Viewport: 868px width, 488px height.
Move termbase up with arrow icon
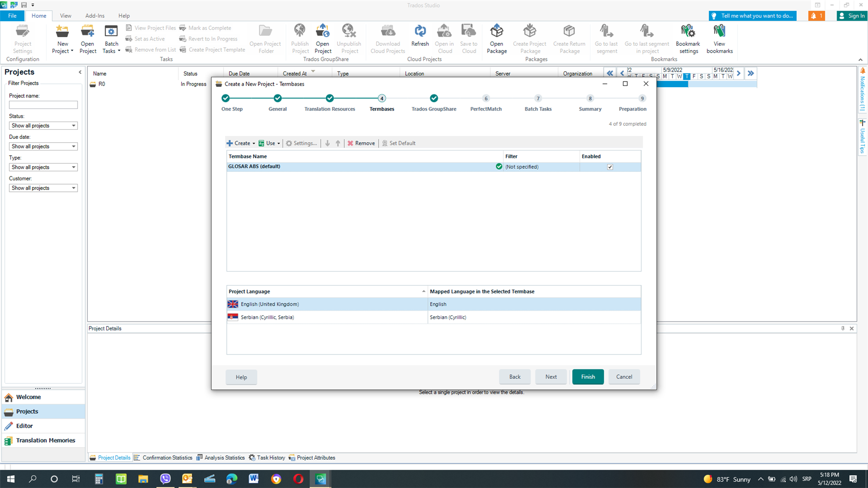(338, 143)
